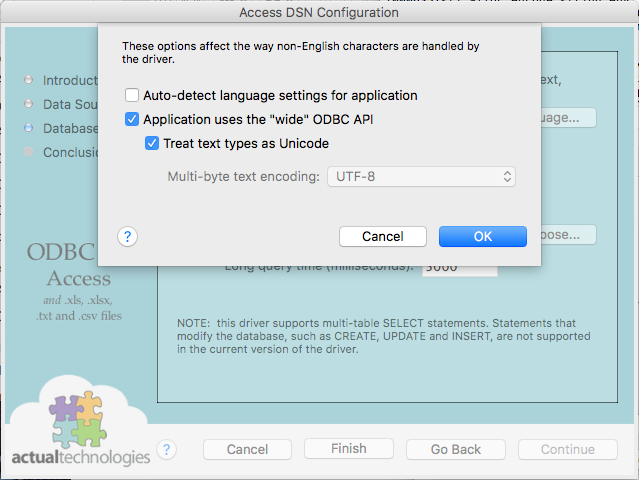Open help from the bottom wizard bar

167,450
